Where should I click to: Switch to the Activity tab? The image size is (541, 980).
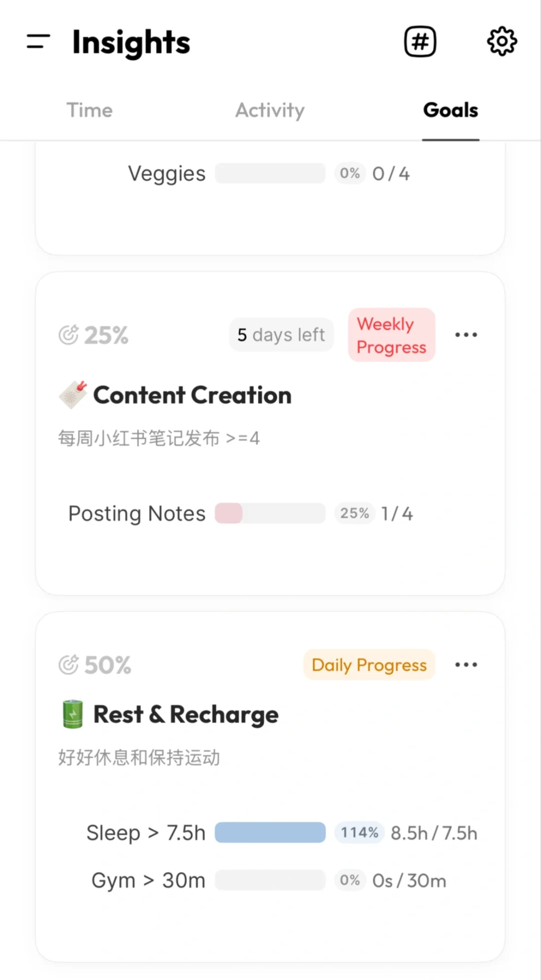click(270, 110)
